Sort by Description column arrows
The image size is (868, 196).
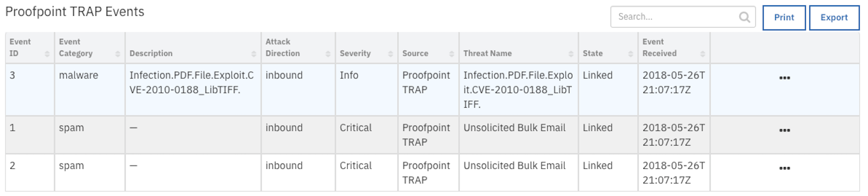(254, 54)
